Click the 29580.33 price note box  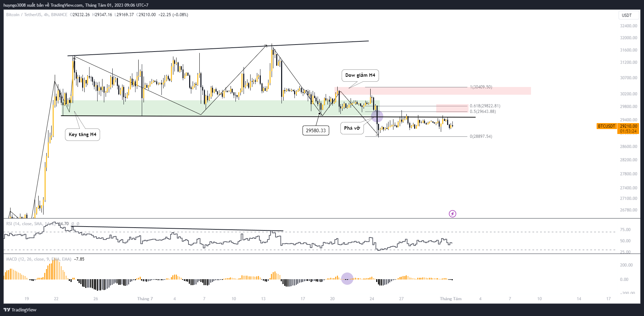(x=316, y=130)
